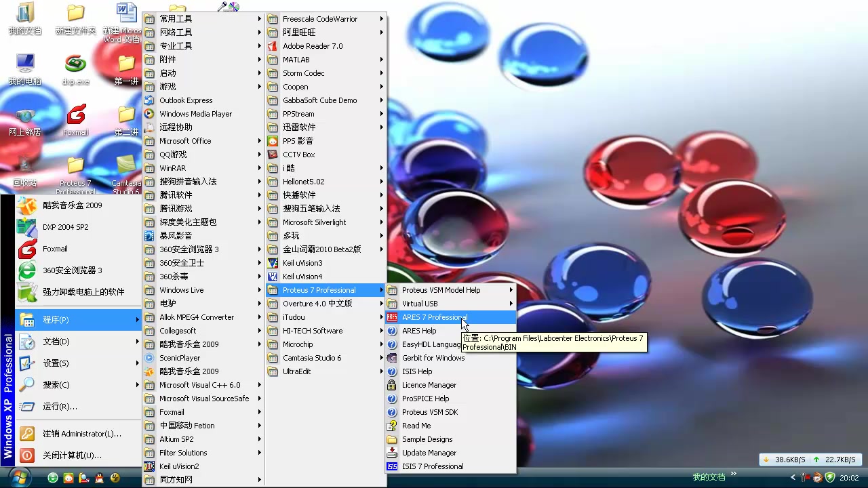Viewport: 868px width, 488px height.
Task: Click the Adobe Reader 7.0 icon
Action: click(x=273, y=46)
